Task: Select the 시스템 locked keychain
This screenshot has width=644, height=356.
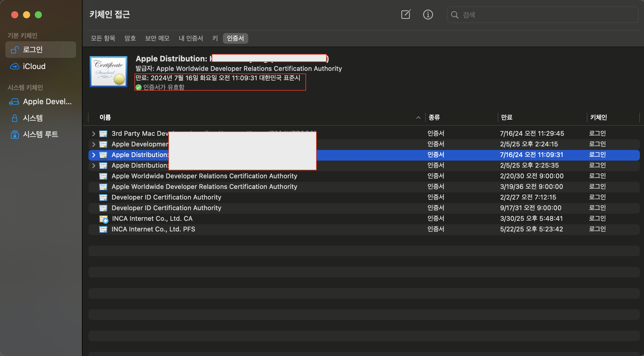Action: tap(33, 118)
